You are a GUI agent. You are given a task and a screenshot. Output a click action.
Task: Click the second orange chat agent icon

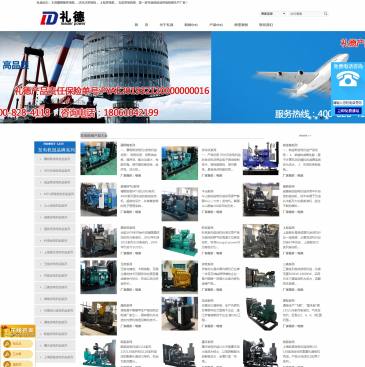[x=8, y=354]
